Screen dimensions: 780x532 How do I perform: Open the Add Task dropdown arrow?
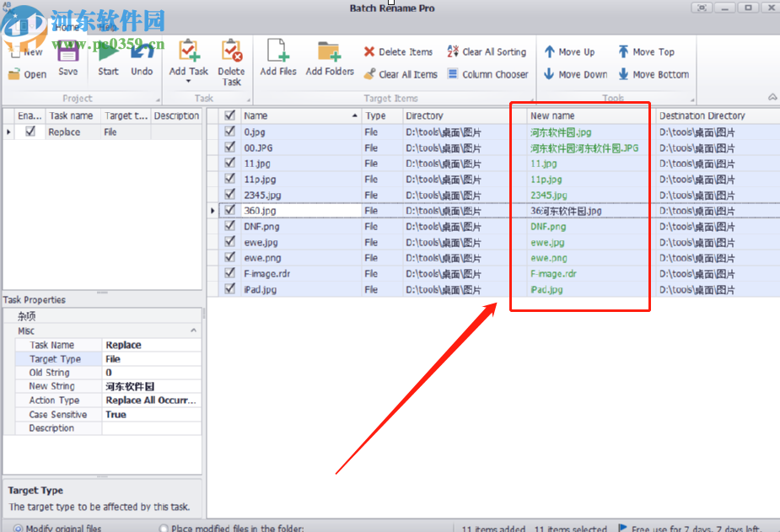click(x=188, y=83)
